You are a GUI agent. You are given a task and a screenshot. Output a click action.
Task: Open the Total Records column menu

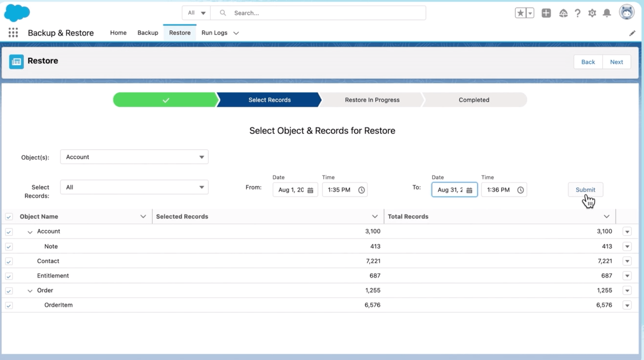[606, 217]
